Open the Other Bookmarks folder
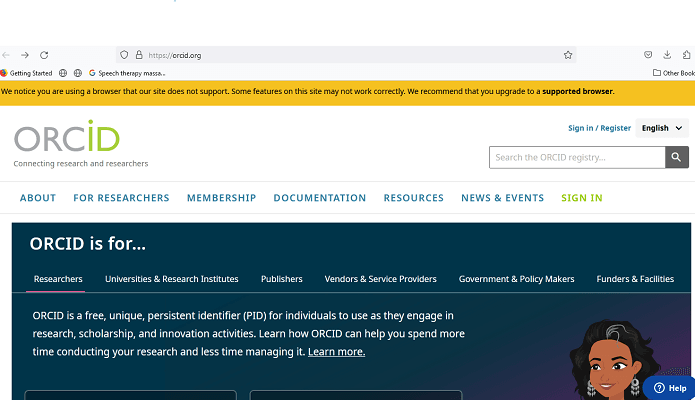695x400 pixels. pos(674,73)
